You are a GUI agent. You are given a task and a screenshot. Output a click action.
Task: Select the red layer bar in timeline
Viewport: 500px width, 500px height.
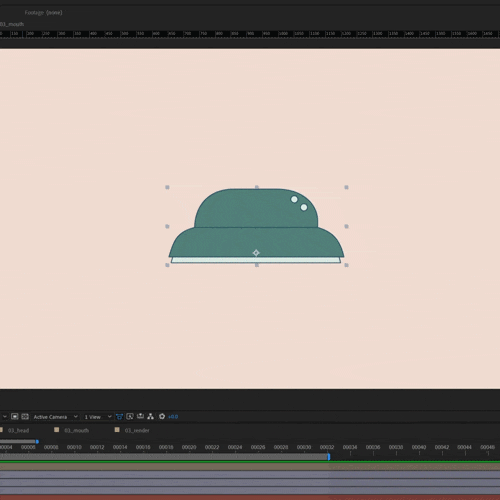(x=250, y=497)
